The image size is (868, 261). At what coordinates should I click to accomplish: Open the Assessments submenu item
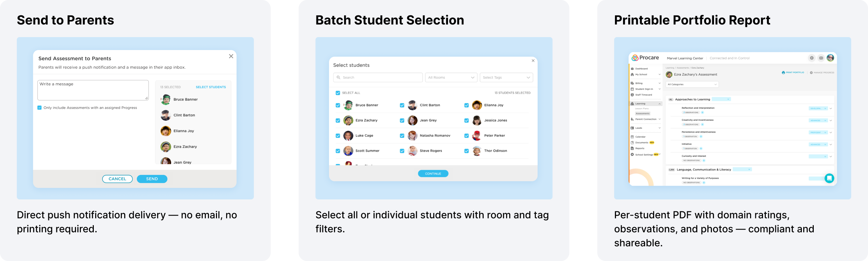643,113
